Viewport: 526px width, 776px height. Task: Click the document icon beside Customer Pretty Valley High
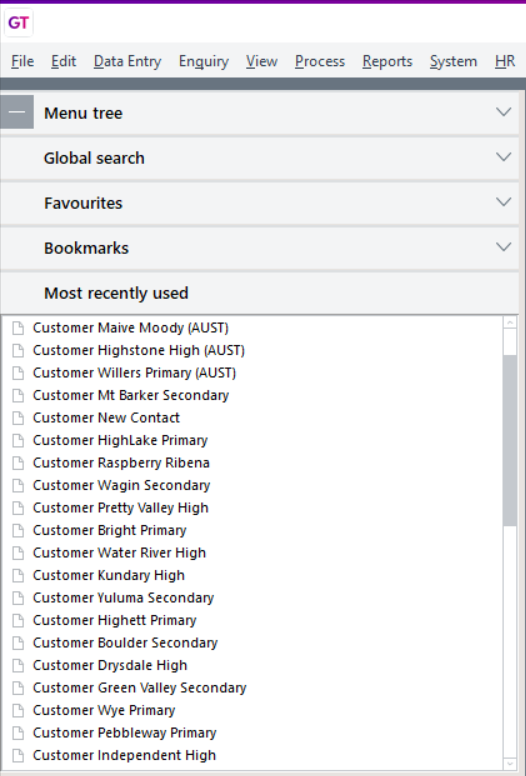point(18,508)
